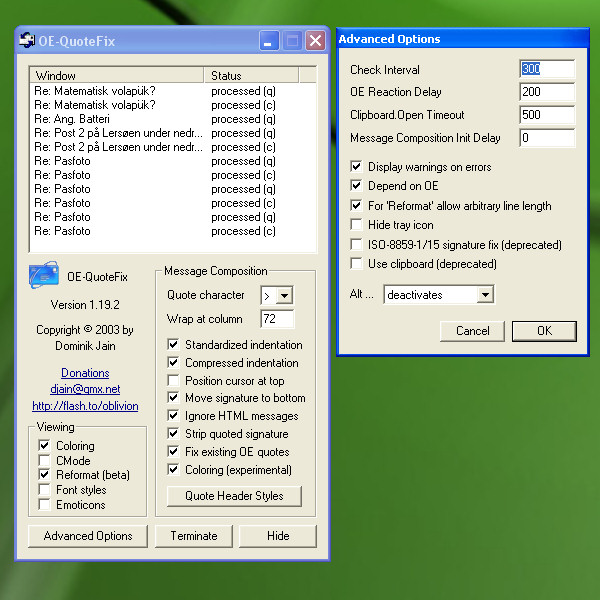Viewport: 600px width, 600px height.
Task: Click the OE-QuoteFix title bar app icon
Action: (x=27, y=40)
